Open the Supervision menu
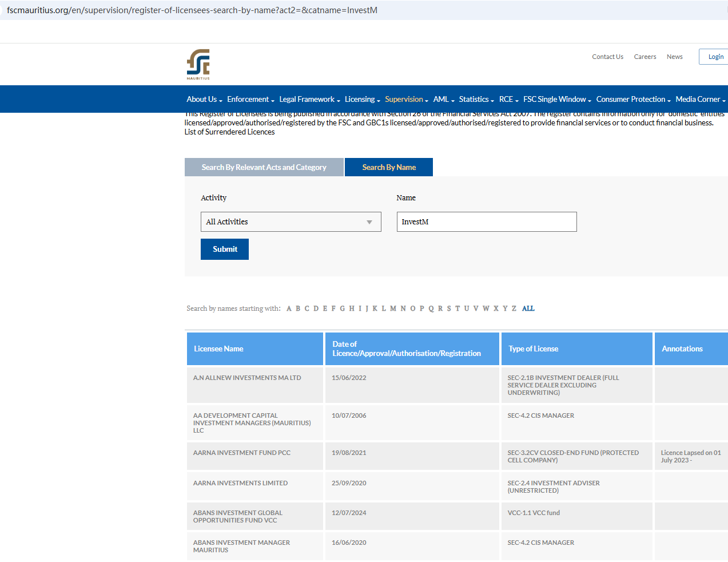This screenshot has width=728, height=562. click(406, 100)
